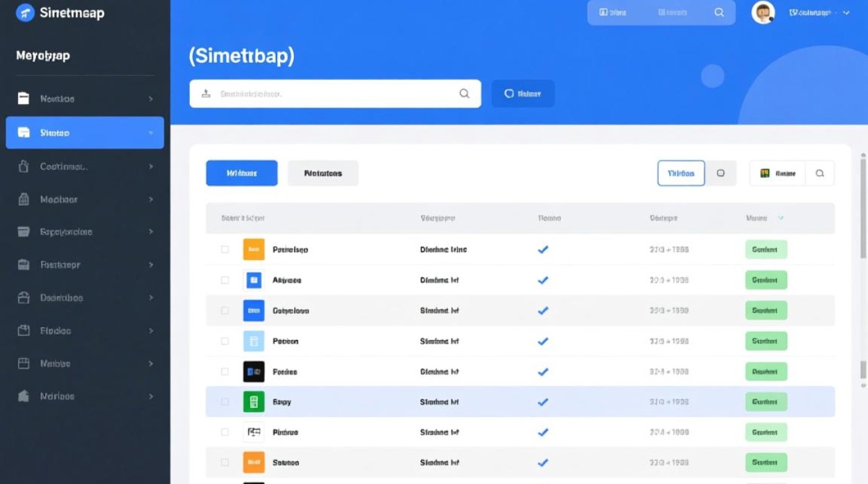Click the green grid icon in table toolbar
The image size is (868, 484).
point(765,173)
